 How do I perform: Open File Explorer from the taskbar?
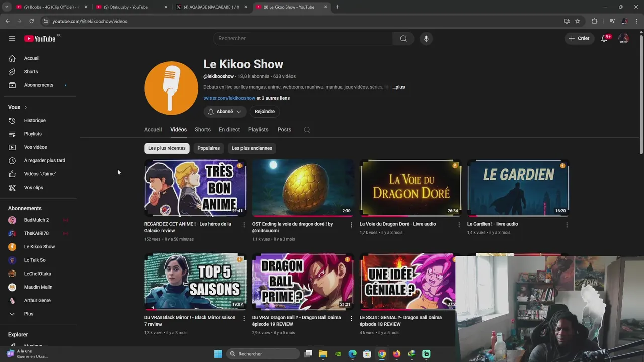point(323,354)
